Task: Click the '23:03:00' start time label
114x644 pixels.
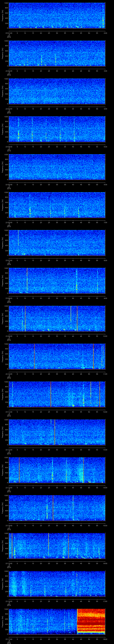Action: click(9, 109)
